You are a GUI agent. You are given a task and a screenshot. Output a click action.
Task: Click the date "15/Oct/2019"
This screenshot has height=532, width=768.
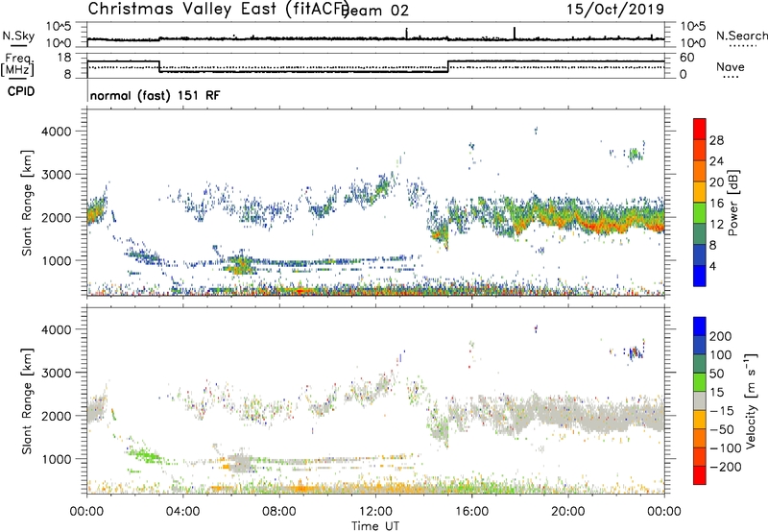tap(615, 10)
